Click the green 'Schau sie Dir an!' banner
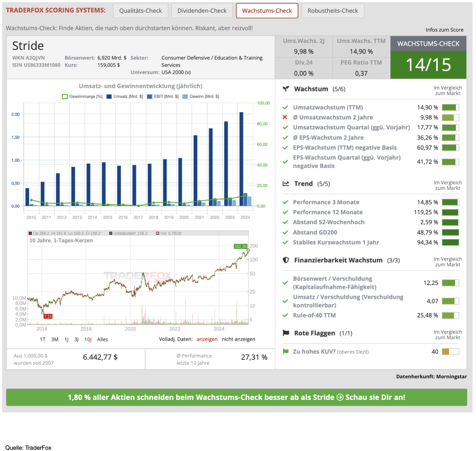 236,397
